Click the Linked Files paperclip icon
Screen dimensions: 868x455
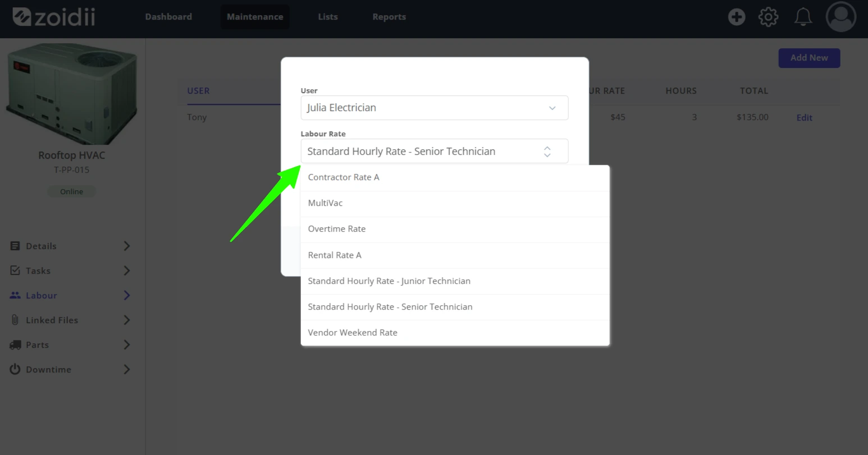pyautogui.click(x=15, y=320)
